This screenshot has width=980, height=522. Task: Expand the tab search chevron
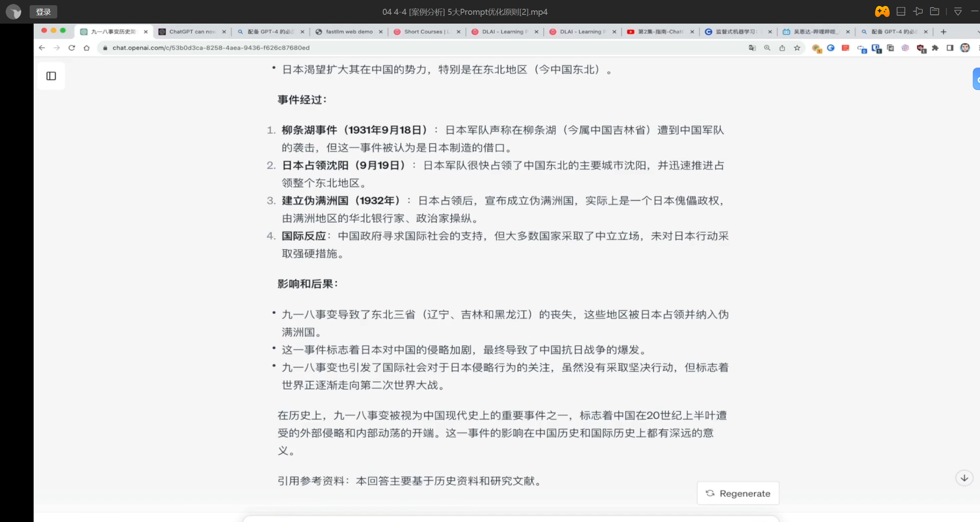[x=978, y=32]
